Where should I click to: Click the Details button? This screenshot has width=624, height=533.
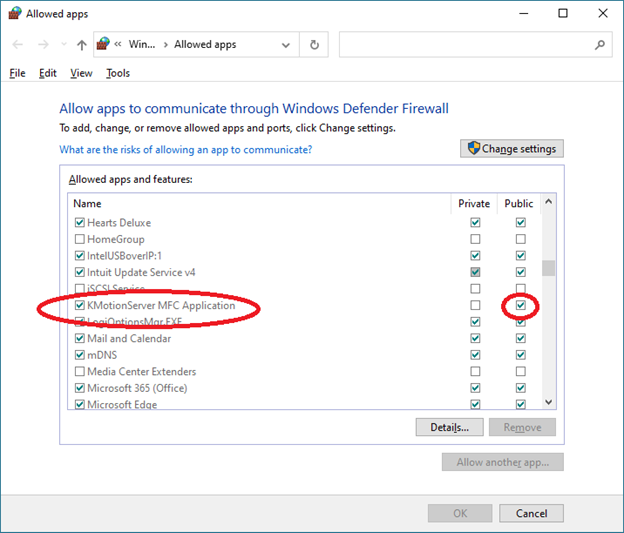[x=449, y=427]
